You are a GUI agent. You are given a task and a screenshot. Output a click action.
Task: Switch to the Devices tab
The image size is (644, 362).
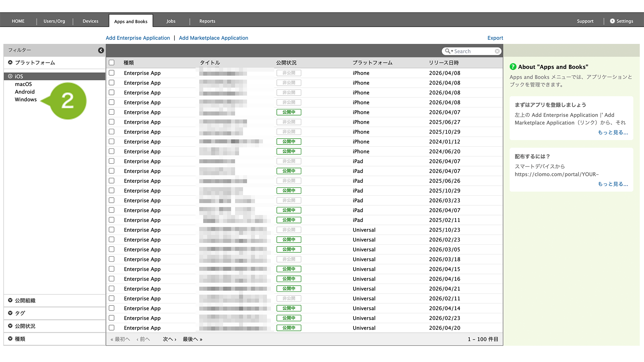click(x=91, y=21)
